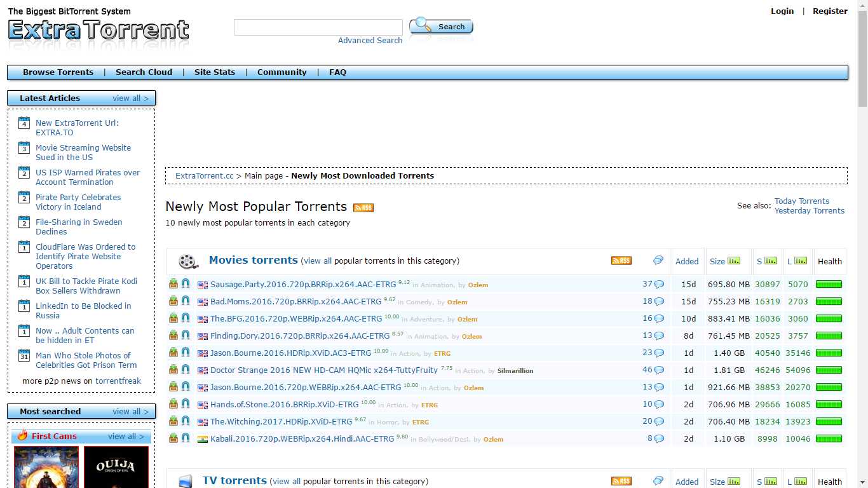Expand all Latest Articles via view all

pyautogui.click(x=130, y=98)
